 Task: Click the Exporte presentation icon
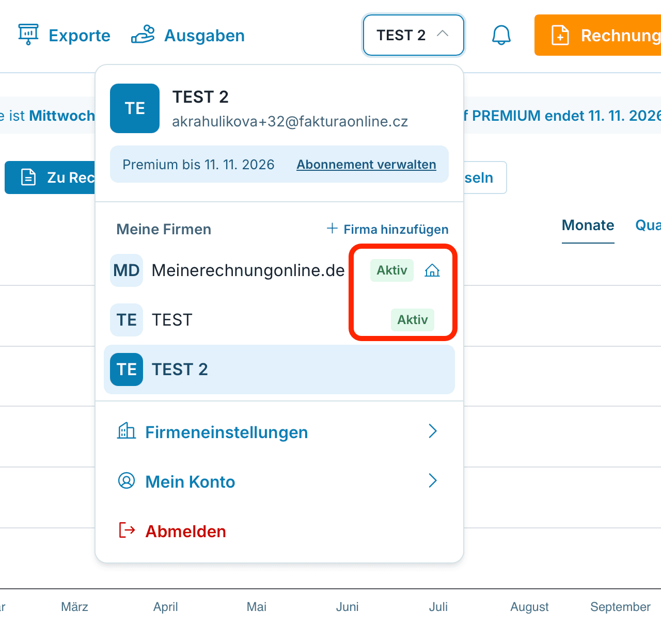coord(28,35)
